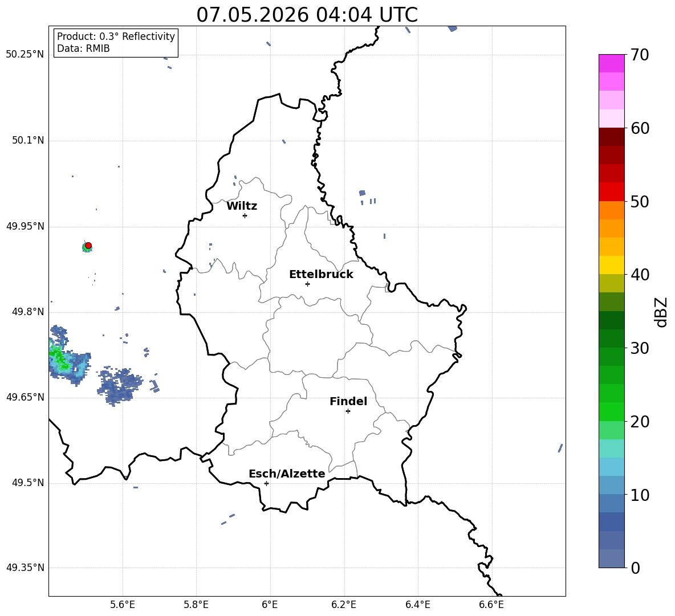675x616 pixels.
Task: Pick the magenta 70 dBZ color band
Action: [611, 63]
